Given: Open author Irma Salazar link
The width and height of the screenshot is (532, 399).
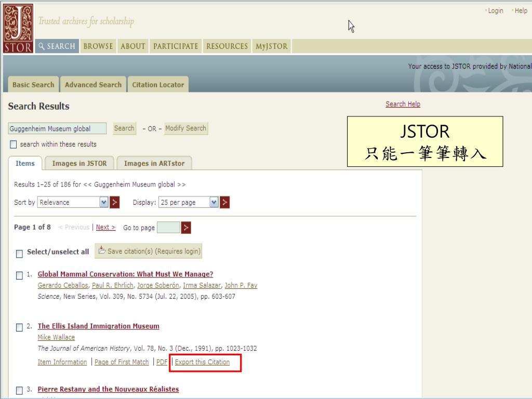Looking at the screenshot, I should pos(202,285).
